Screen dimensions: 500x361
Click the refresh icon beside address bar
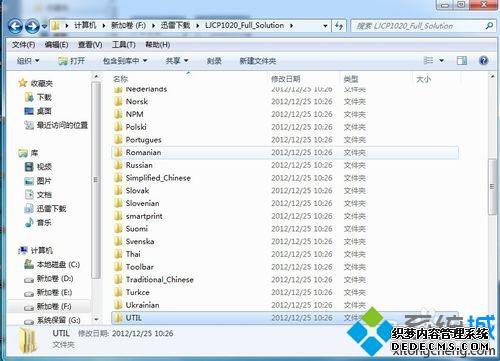[x=339, y=26]
